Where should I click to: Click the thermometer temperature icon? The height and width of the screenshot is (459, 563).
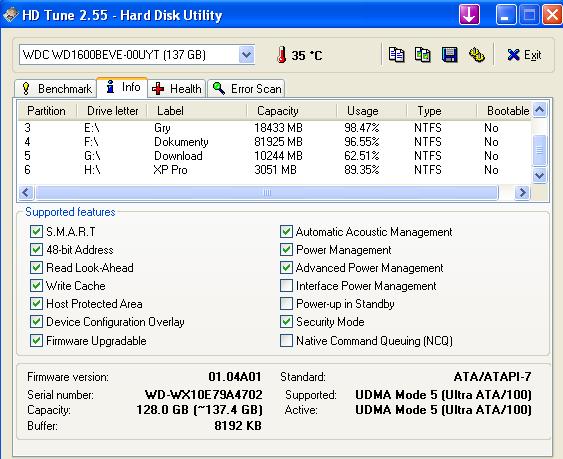pyautogui.click(x=282, y=55)
